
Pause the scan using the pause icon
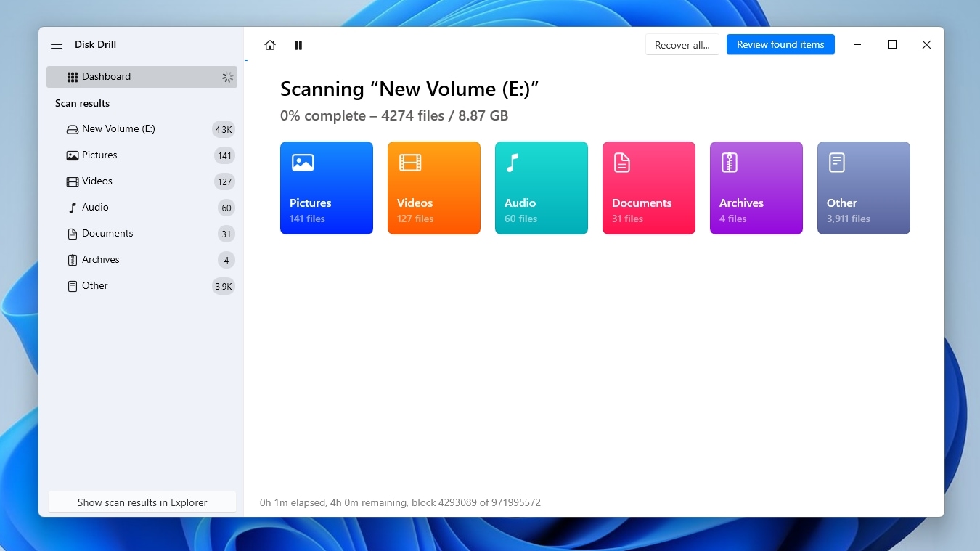[298, 44]
